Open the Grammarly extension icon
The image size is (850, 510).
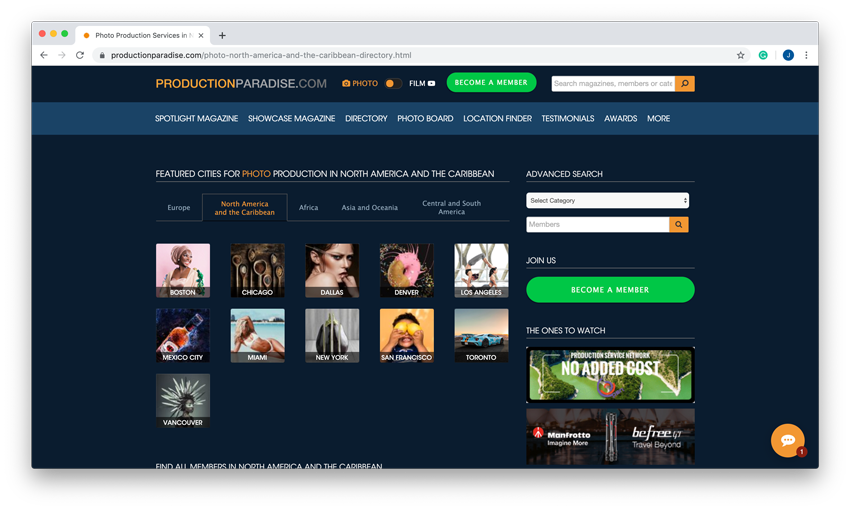(763, 55)
